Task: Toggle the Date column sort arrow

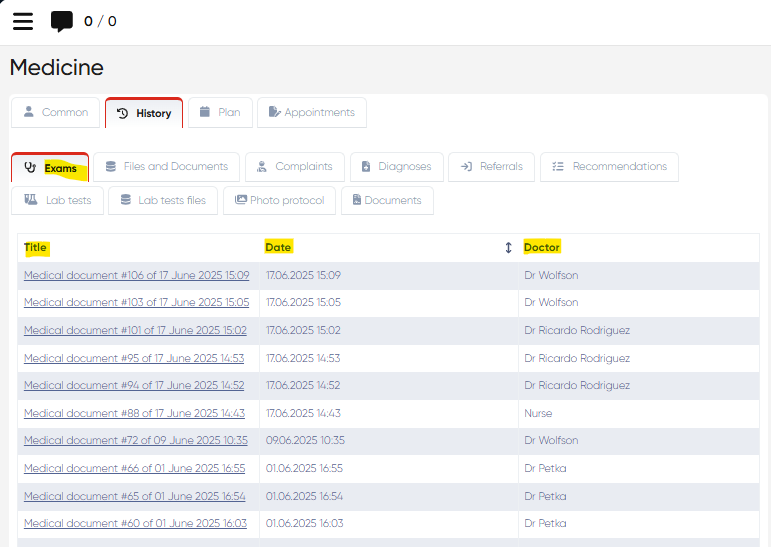Action: pos(508,248)
